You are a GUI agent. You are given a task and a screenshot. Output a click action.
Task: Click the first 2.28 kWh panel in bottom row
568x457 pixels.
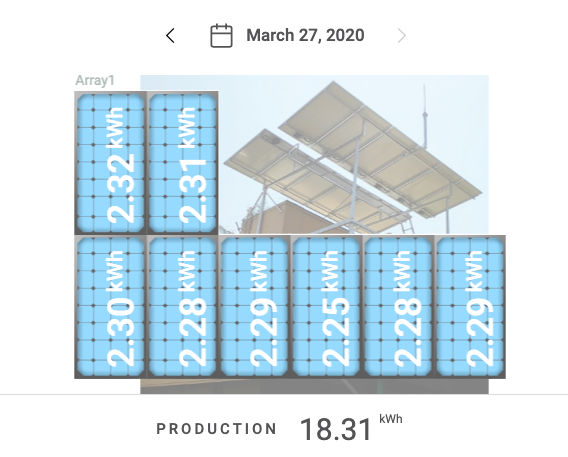point(182,307)
